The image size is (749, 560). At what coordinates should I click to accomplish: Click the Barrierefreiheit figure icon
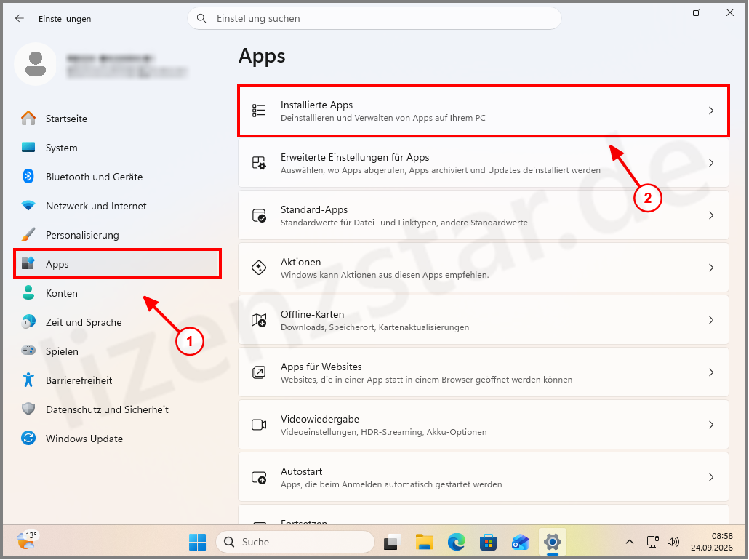28,380
